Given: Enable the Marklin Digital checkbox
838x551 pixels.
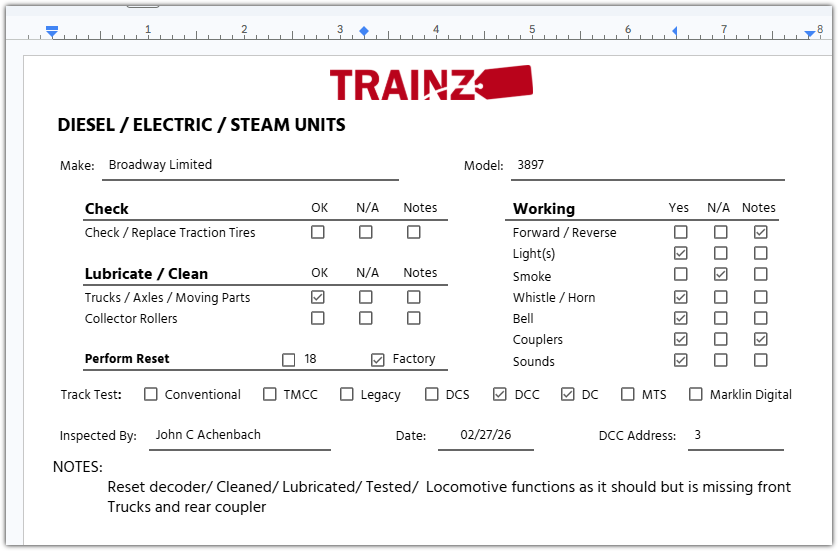Looking at the screenshot, I should [x=695, y=394].
